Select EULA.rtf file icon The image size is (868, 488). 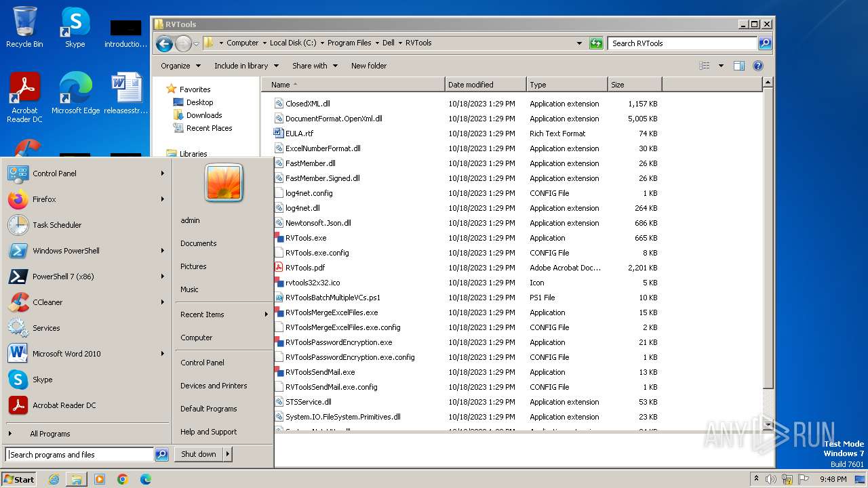(x=279, y=134)
